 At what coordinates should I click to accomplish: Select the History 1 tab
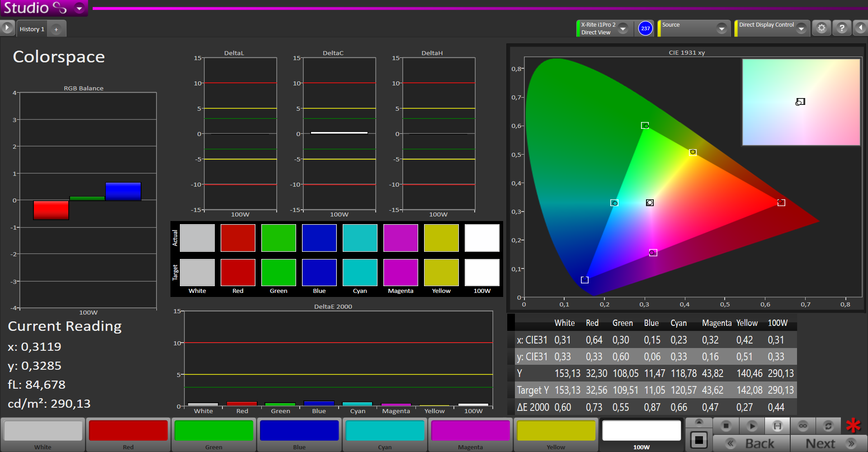32,29
